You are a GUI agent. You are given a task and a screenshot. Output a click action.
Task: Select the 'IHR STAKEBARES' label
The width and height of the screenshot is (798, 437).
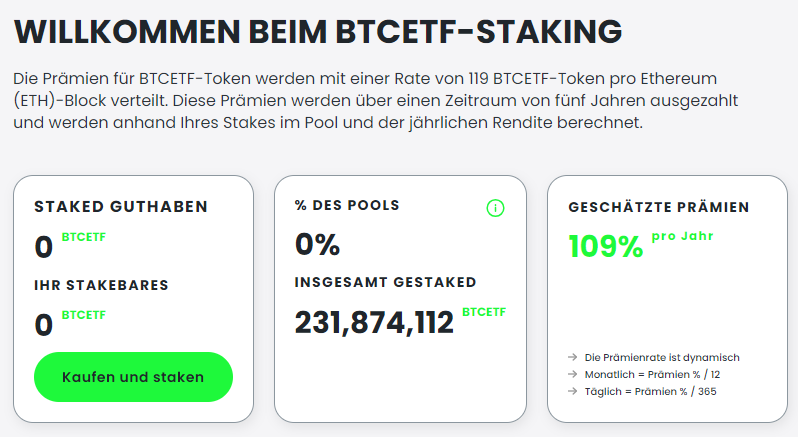(101, 285)
